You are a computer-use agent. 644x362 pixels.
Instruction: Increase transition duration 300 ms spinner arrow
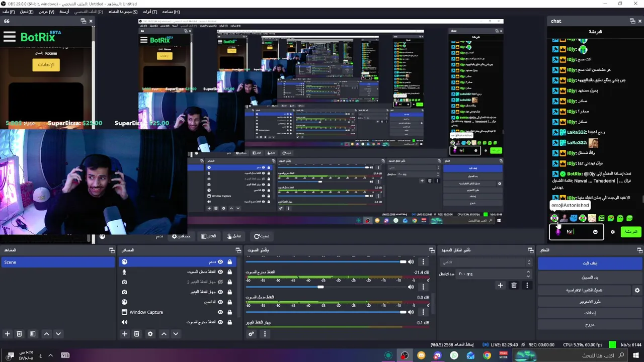pyautogui.click(x=528, y=272)
